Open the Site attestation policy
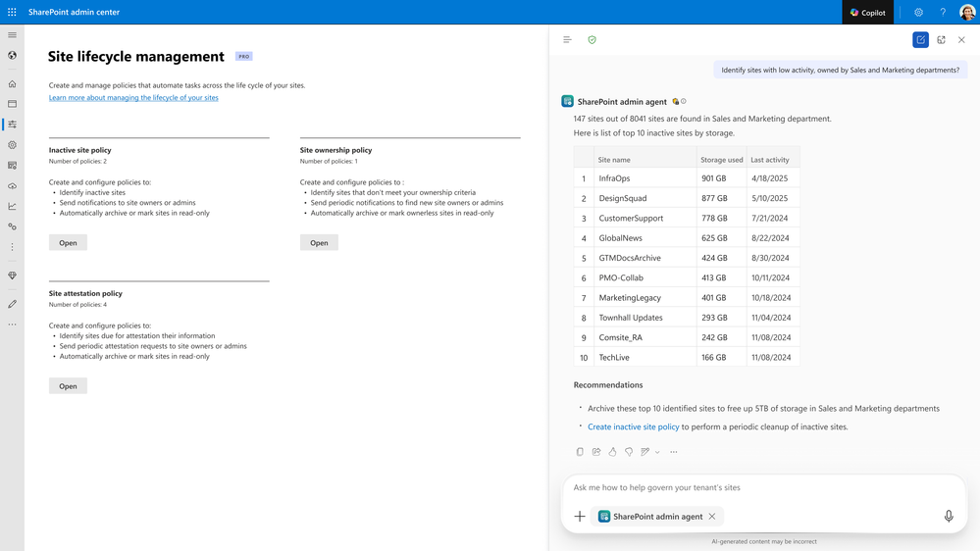The width and height of the screenshot is (980, 551). tap(68, 386)
